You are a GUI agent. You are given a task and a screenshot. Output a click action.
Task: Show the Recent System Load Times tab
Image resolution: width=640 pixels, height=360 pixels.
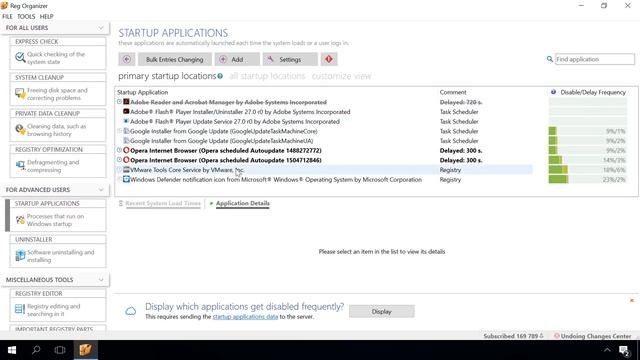163,203
